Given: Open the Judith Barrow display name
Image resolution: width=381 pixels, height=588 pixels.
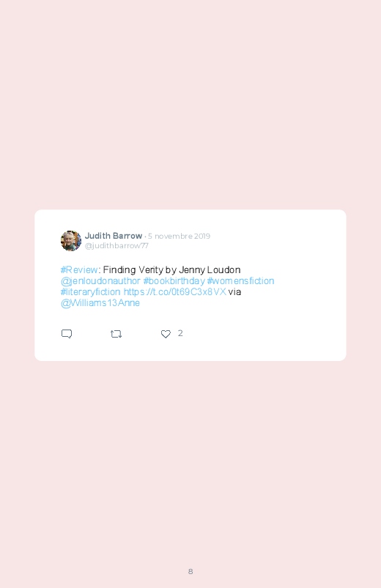Looking at the screenshot, I should tap(114, 236).
